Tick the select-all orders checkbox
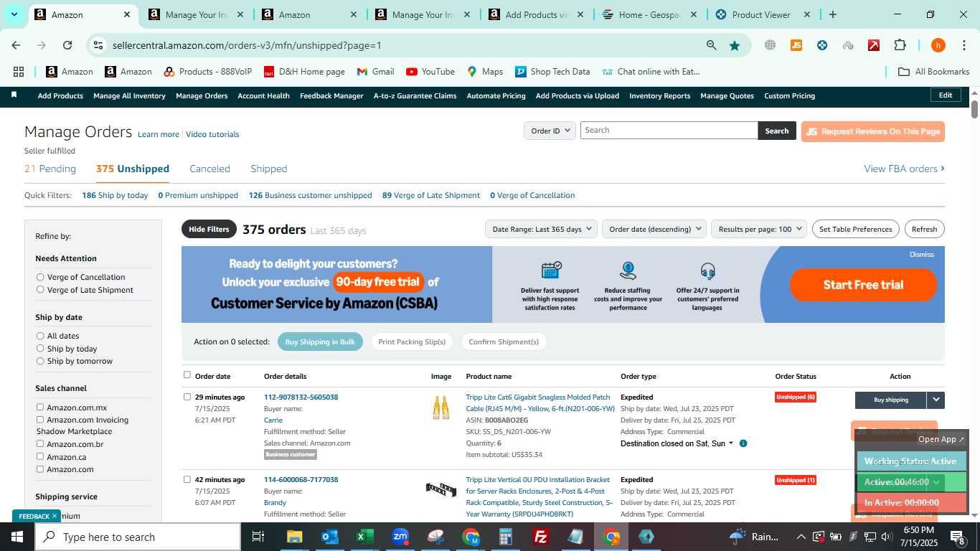The height and width of the screenshot is (551, 980). (187, 375)
